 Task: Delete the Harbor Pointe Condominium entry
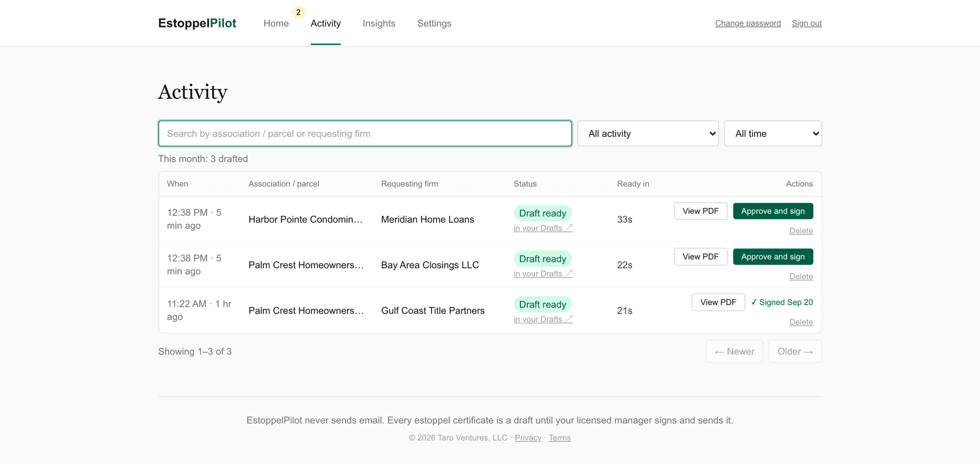(801, 231)
